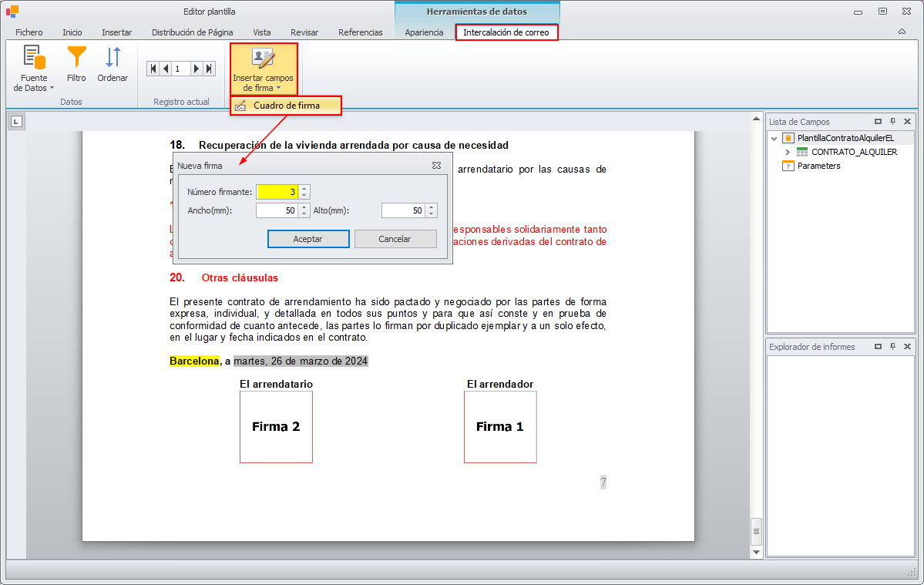Viewport: 924px width, 585px height.
Task: Jump to last record arrow
Action: [209, 69]
